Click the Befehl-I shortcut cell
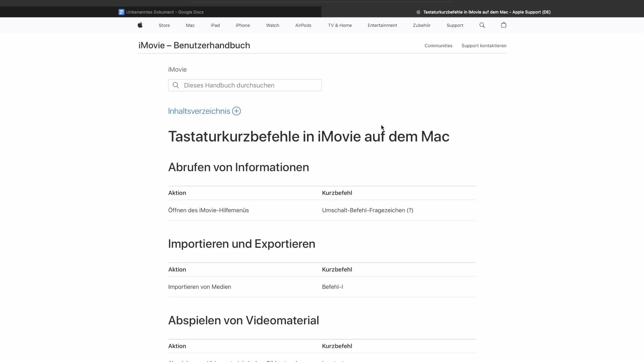The image size is (644, 362). point(332,287)
